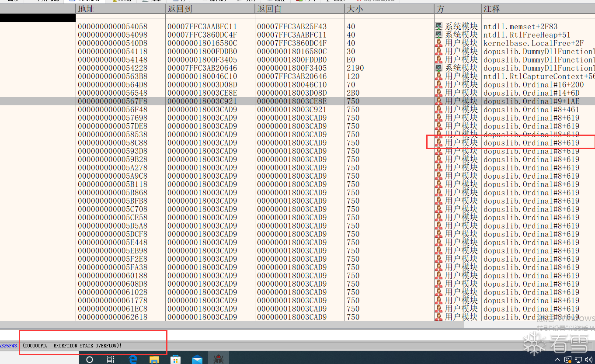Image resolution: width=595 pixels, height=364 pixels.
Task: Click return-to address 000000018016580C
Action: pyautogui.click(x=202, y=43)
